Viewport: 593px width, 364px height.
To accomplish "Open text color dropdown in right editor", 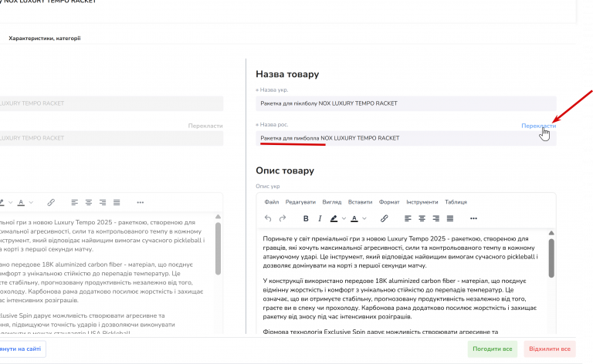I will [x=364, y=218].
